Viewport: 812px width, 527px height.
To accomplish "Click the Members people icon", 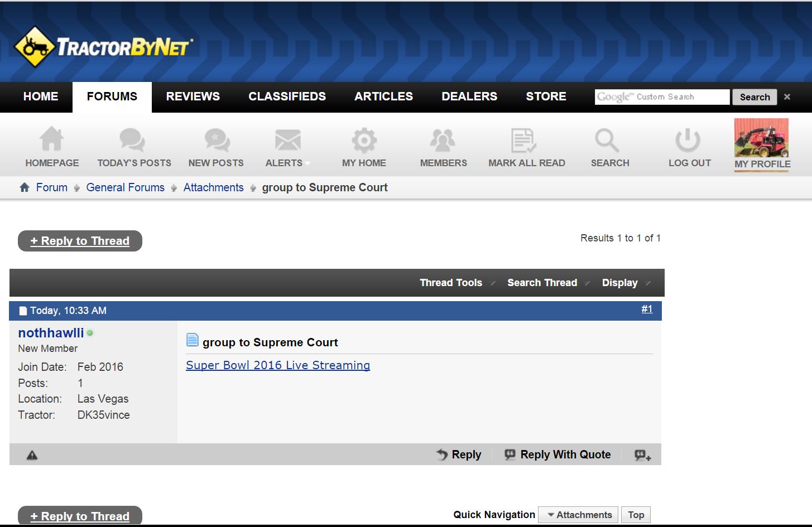I will 443,139.
